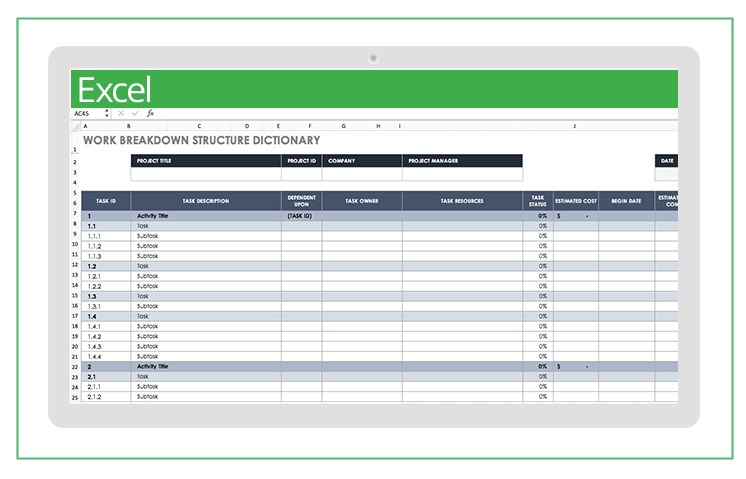The height and width of the screenshot is (479, 746).
Task: Select column G header
Action: pyautogui.click(x=343, y=127)
